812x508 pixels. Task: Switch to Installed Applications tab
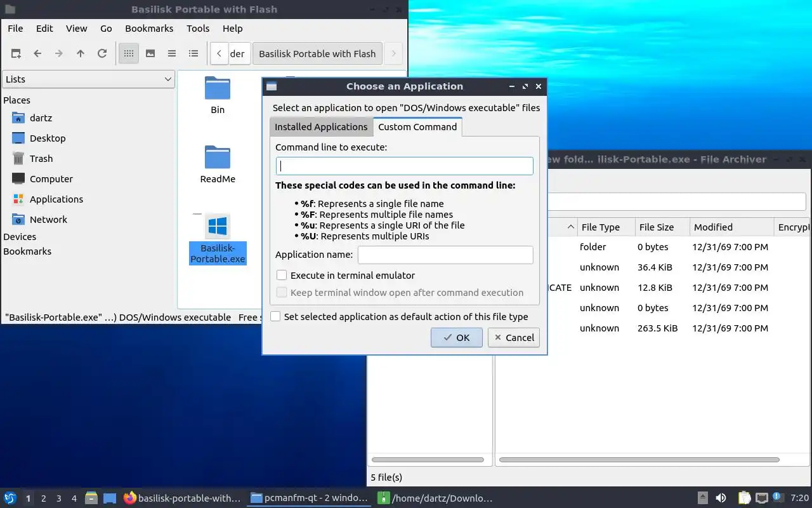[x=321, y=127]
